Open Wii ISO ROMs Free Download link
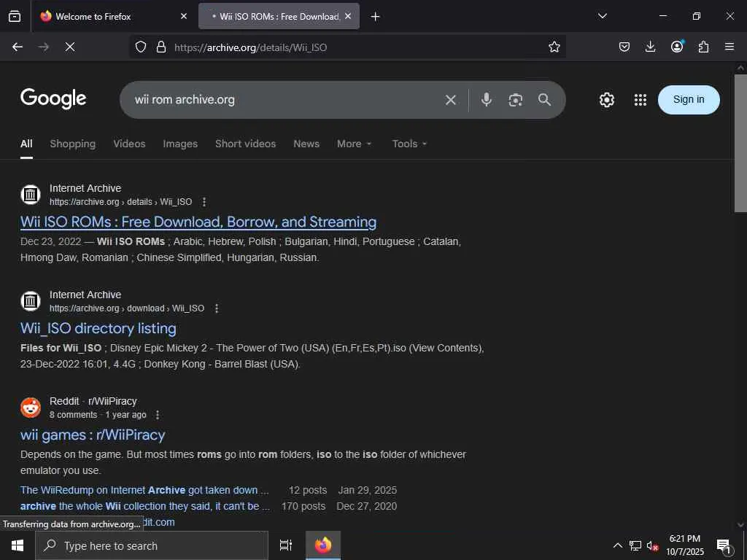The image size is (747, 560). [198, 222]
